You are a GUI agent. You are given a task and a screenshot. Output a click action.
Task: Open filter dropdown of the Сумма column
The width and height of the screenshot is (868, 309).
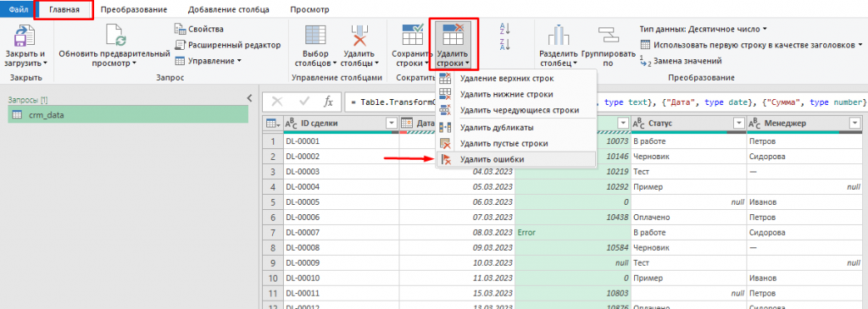[623, 124]
